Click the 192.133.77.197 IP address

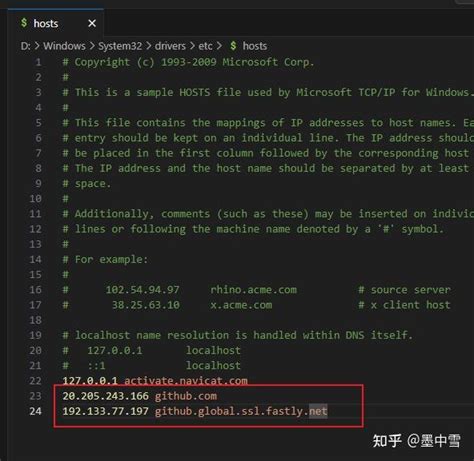coord(105,411)
